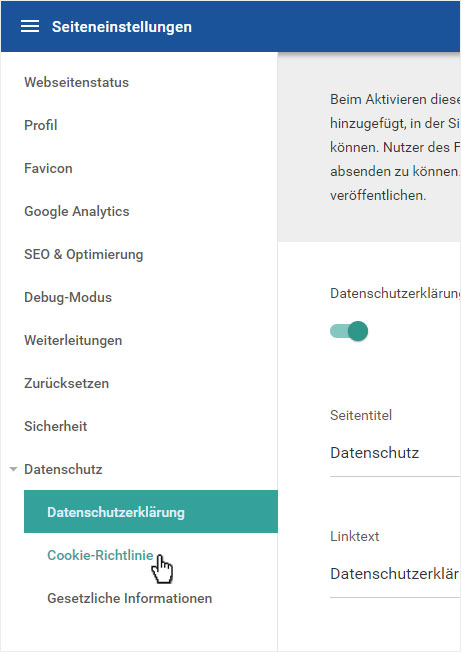Select the highlighted Datenschutzerklärung sub-item
The image size is (461, 652).
pyautogui.click(x=151, y=511)
